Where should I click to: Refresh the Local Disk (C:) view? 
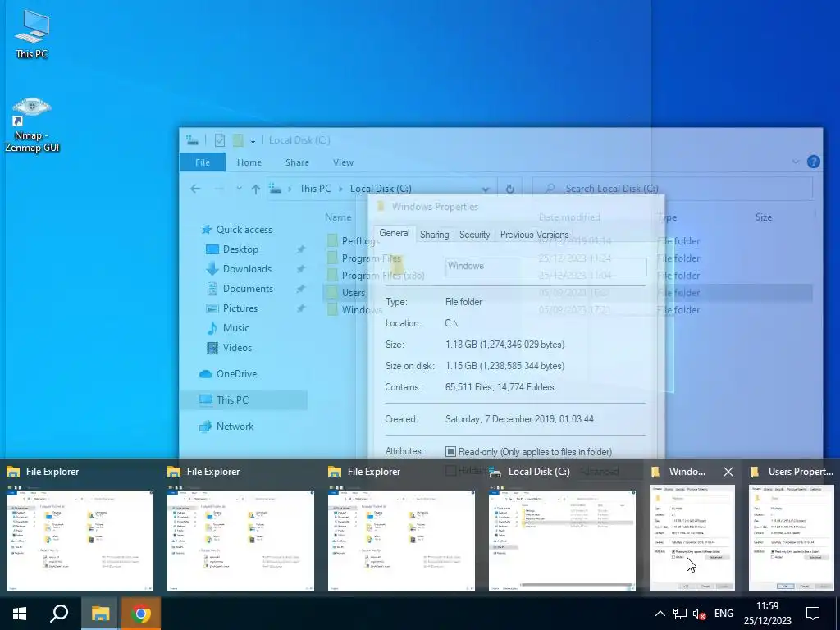pyautogui.click(x=510, y=189)
